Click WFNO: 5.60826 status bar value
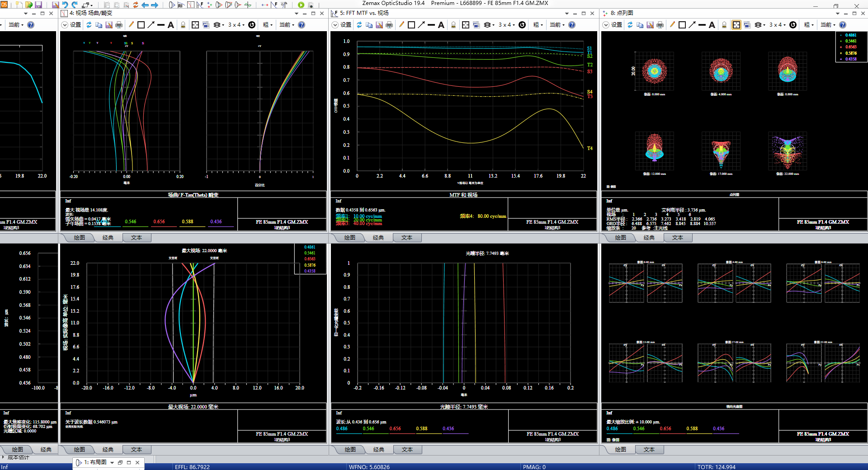 coord(369,467)
